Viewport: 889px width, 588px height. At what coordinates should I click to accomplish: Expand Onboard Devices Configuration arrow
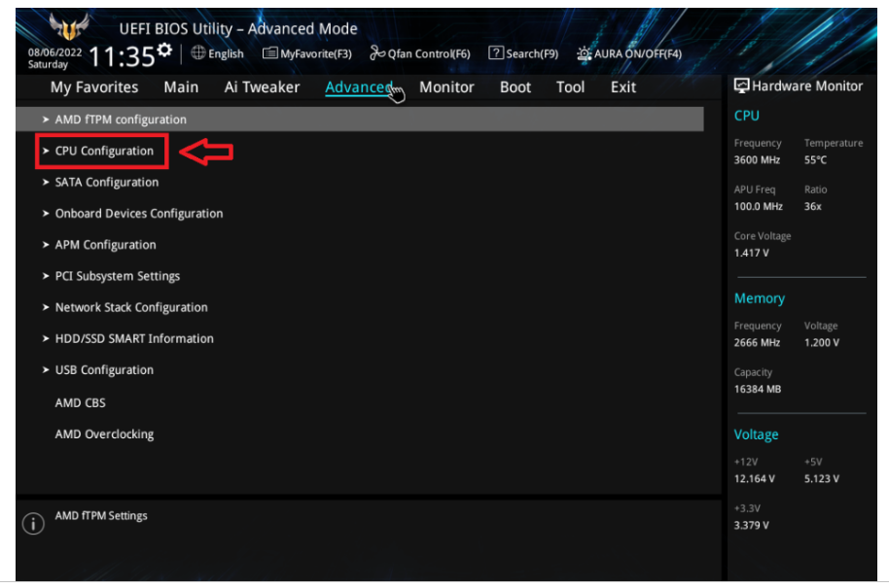[46, 214]
